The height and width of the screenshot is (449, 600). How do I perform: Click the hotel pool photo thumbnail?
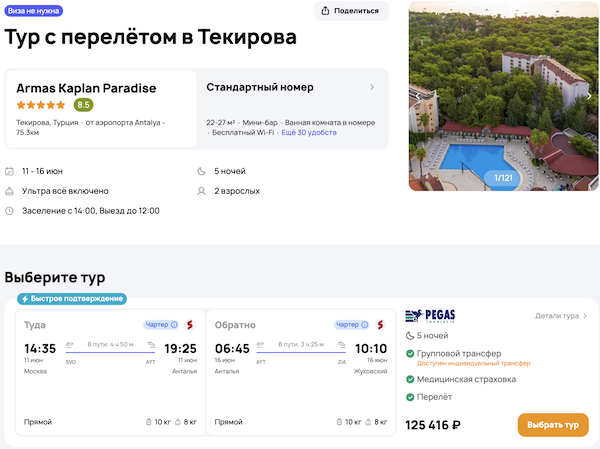point(503,95)
